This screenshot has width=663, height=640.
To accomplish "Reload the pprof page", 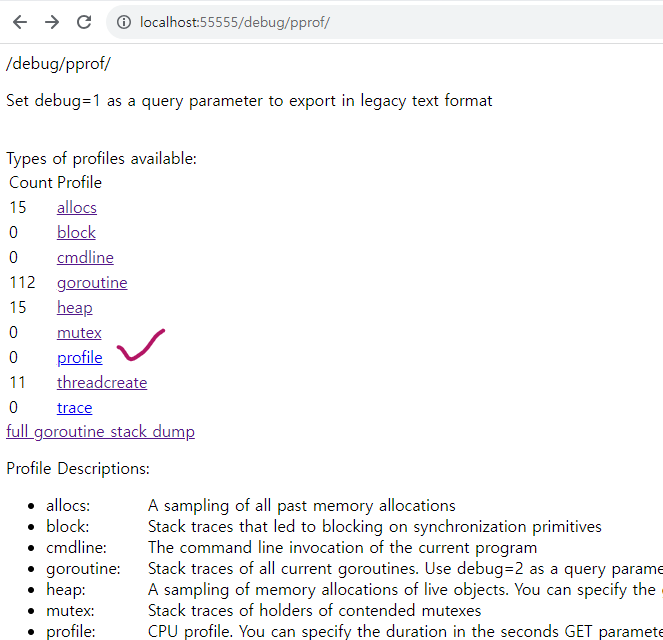I will (85, 22).
